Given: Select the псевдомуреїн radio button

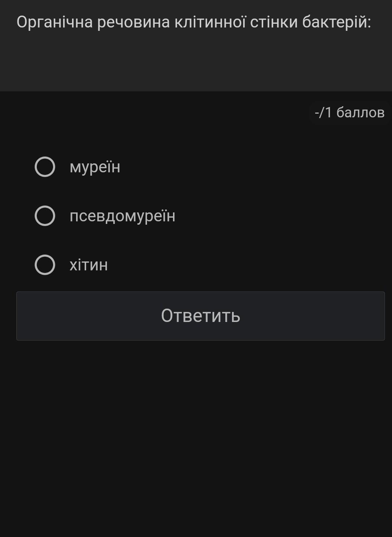Looking at the screenshot, I should click(x=45, y=216).
